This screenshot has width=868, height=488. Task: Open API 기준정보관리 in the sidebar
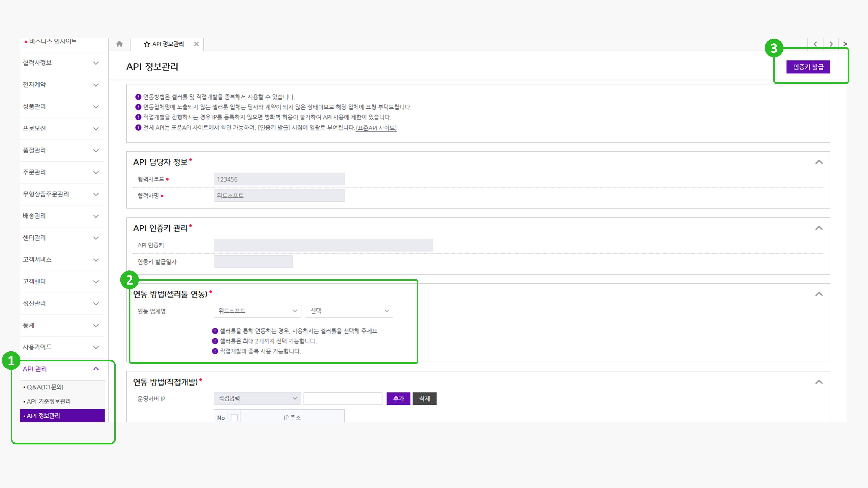pyautogui.click(x=49, y=401)
